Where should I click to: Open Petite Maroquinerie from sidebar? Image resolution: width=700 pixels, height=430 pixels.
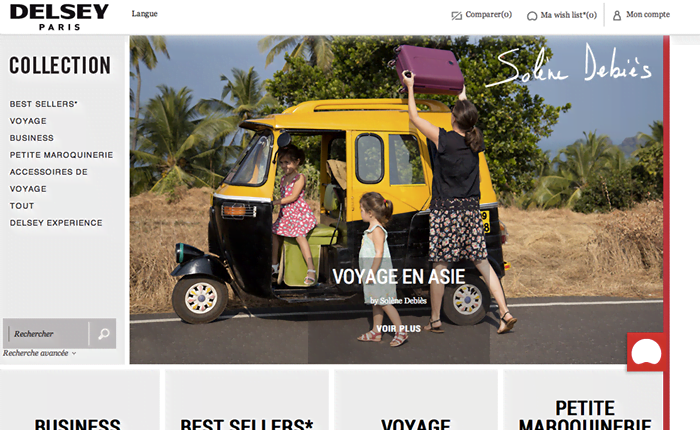(x=61, y=155)
